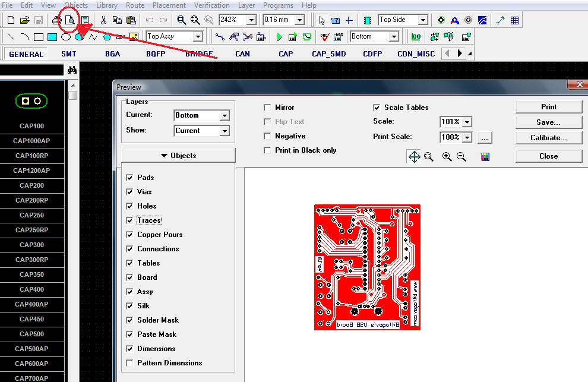This screenshot has height=382, width=588.
Task: Click the Paste clipboard icon
Action: coord(131,20)
